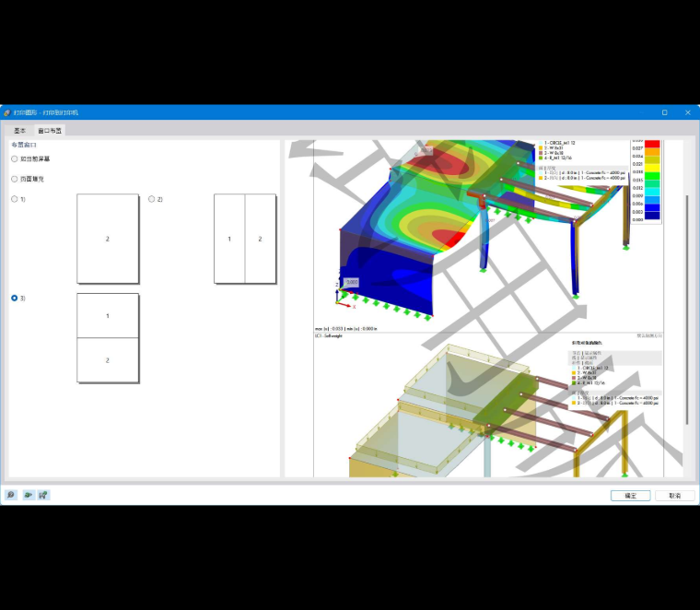Viewport: 700px width, 610px height.
Task: Click the '布置窗口' section heading
Action: (24, 145)
